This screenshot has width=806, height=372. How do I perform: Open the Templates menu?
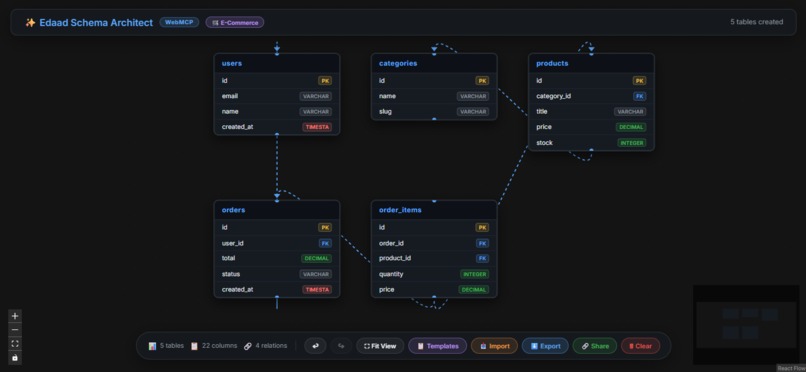437,346
